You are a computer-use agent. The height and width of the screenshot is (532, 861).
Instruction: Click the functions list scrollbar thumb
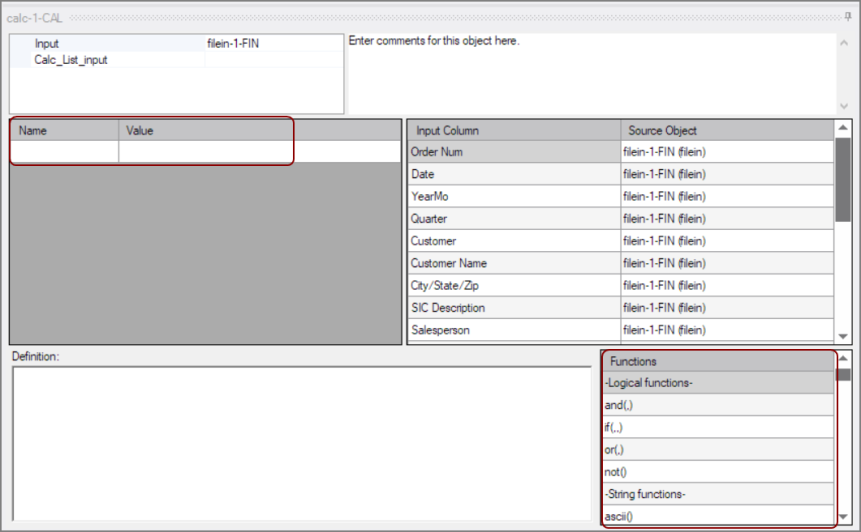point(843,374)
